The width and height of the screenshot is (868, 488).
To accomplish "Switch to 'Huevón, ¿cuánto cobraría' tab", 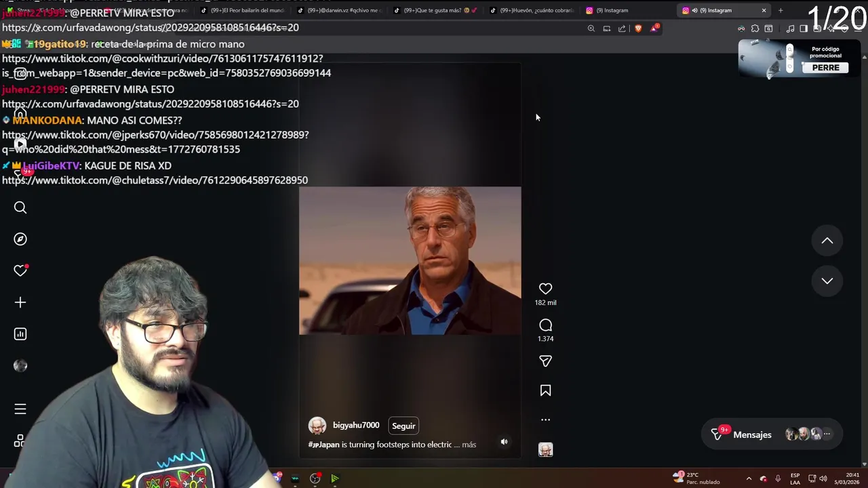I will 534,10.
